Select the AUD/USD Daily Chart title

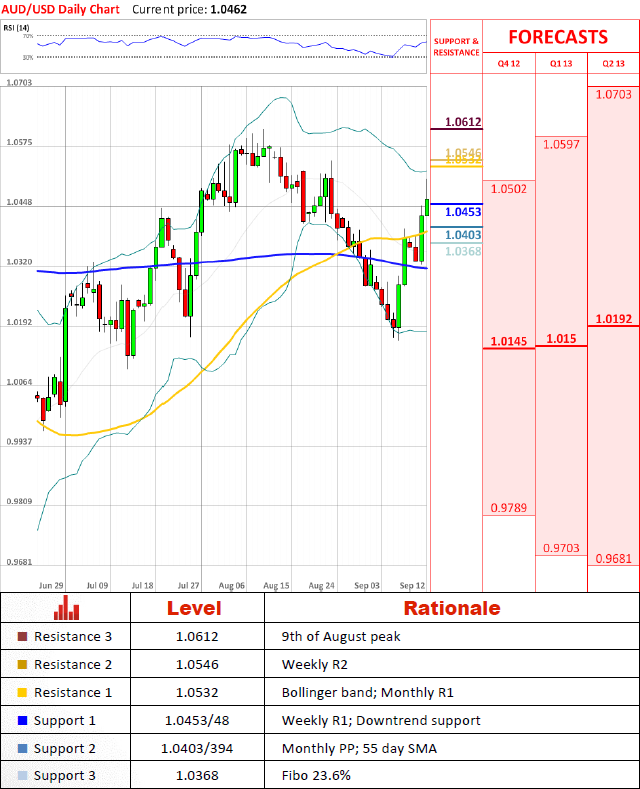[x=60, y=9]
